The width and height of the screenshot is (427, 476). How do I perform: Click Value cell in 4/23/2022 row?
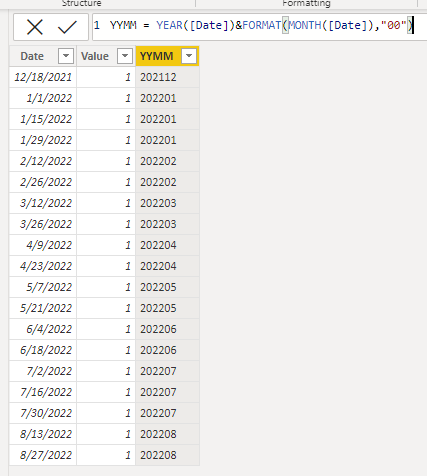[106, 266]
